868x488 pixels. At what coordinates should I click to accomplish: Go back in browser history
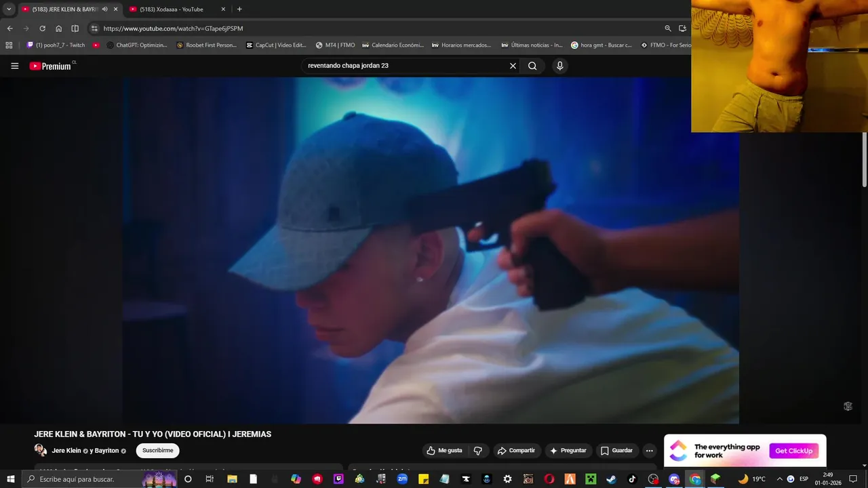[9, 28]
